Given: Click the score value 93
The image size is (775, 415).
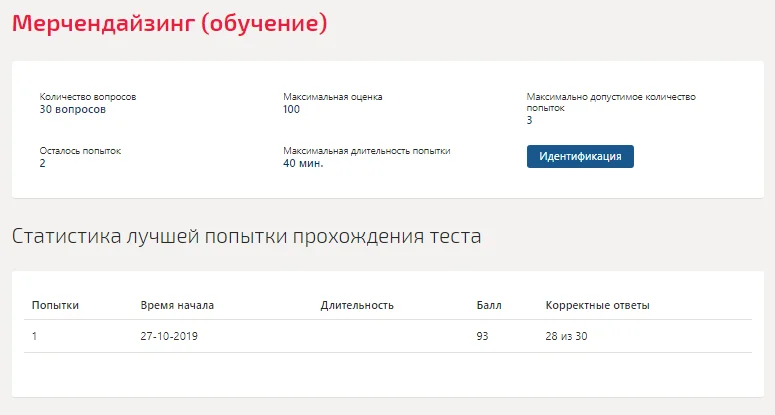Looking at the screenshot, I should click(x=482, y=336).
